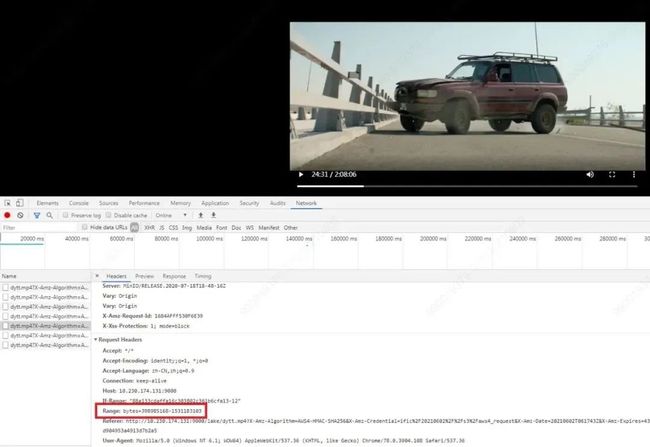This screenshot has width=650, height=447.
Task: Select the Network panel tab
Action: tap(306, 203)
